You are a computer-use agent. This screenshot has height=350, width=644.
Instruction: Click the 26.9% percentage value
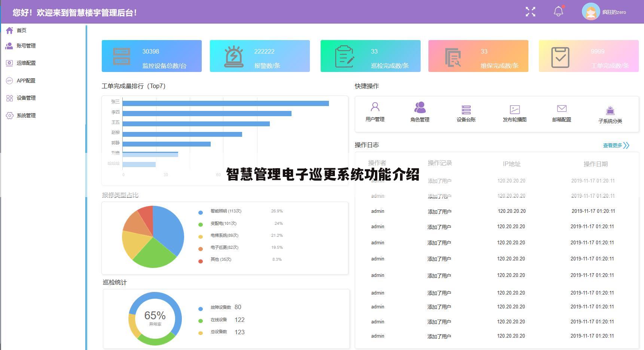(277, 211)
